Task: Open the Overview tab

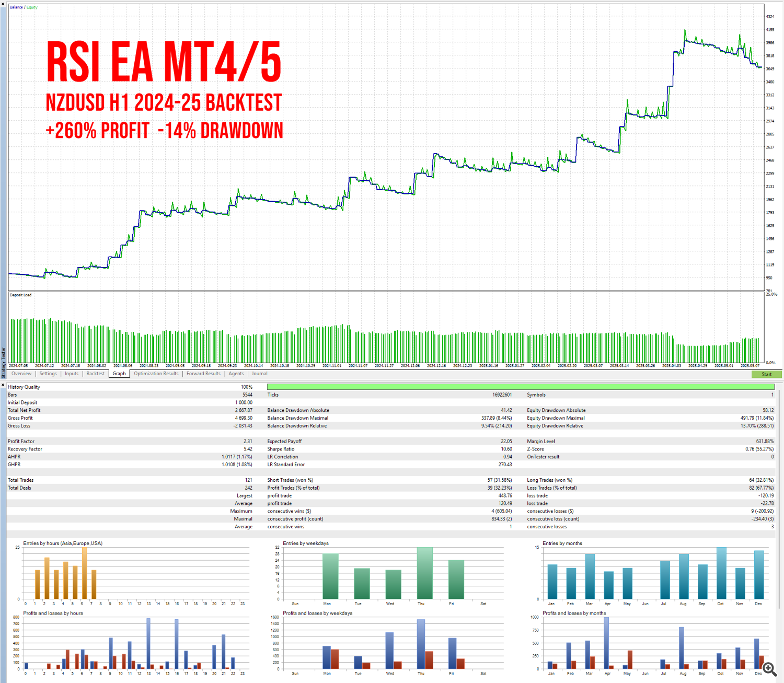Action: (21, 374)
